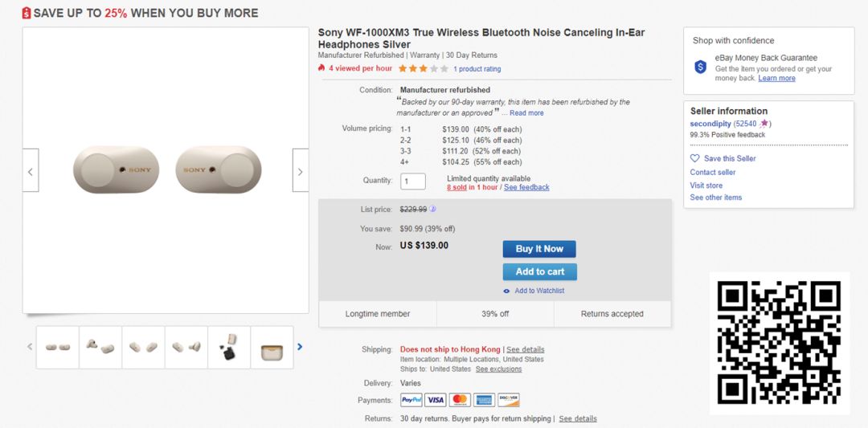
Task: Click the heart icon to save this seller
Action: 695,158
